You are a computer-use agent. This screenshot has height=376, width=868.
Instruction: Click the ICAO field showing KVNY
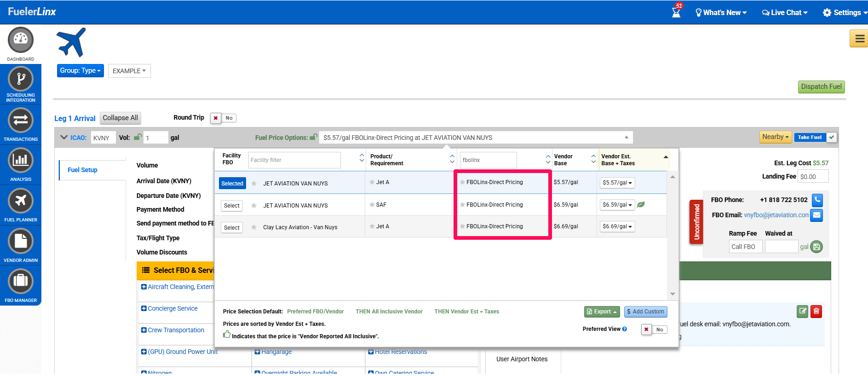[103, 138]
